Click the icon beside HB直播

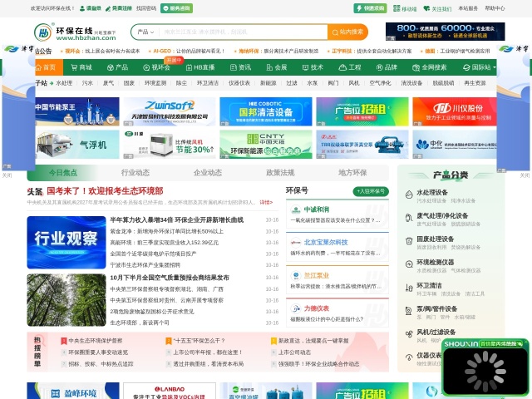(x=189, y=67)
